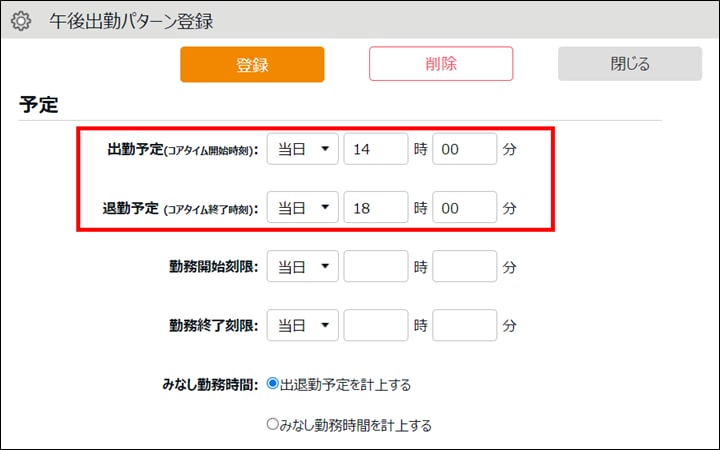Focus the empty 勤務開始刻限 minute field
This screenshot has width=720, height=450.
tap(464, 268)
